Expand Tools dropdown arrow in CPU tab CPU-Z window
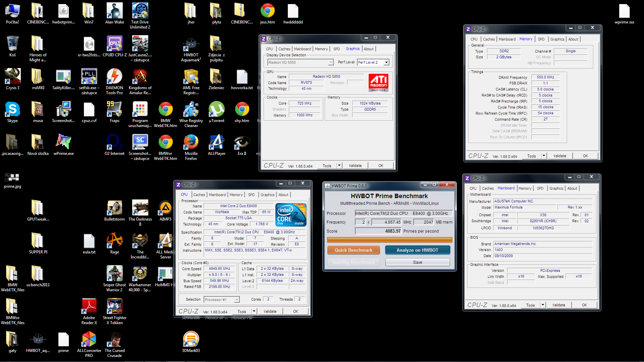The height and width of the screenshot is (362, 644). tap(254, 311)
